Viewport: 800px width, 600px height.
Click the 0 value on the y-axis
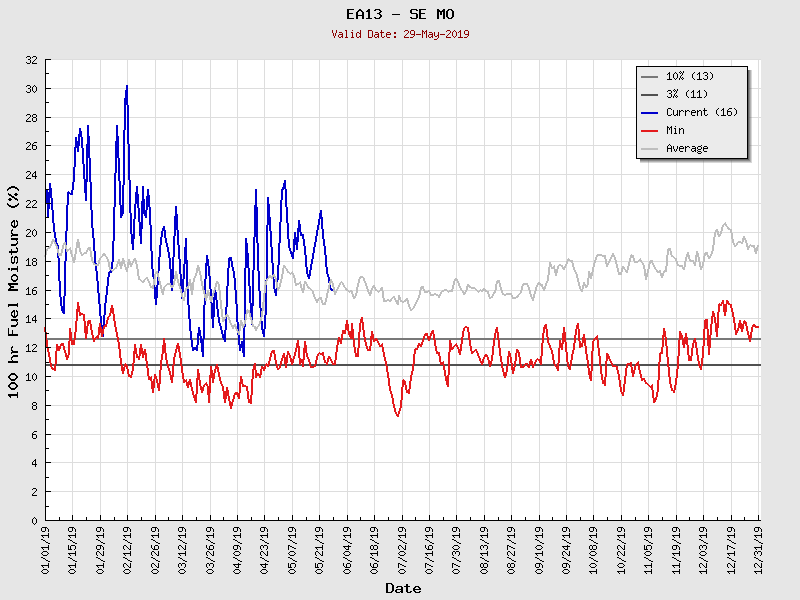coord(34,521)
